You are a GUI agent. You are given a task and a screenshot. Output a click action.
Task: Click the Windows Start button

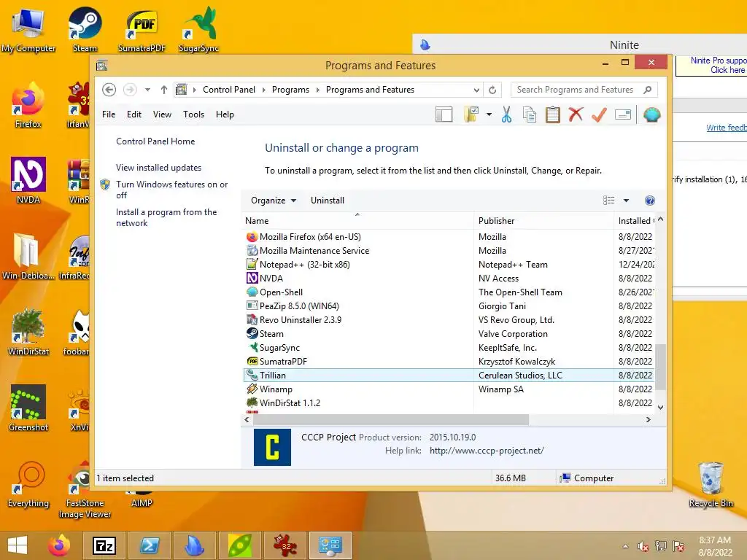coord(18,545)
